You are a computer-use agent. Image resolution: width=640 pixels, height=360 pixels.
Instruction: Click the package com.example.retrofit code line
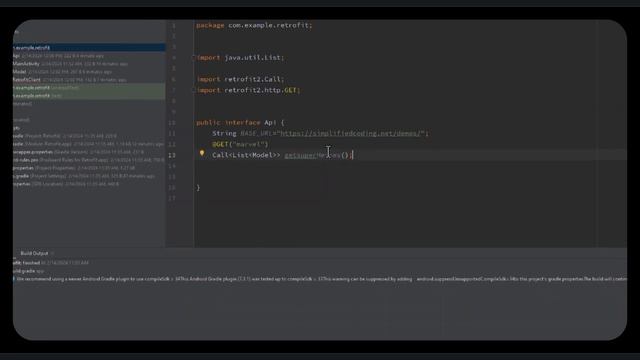254,25
